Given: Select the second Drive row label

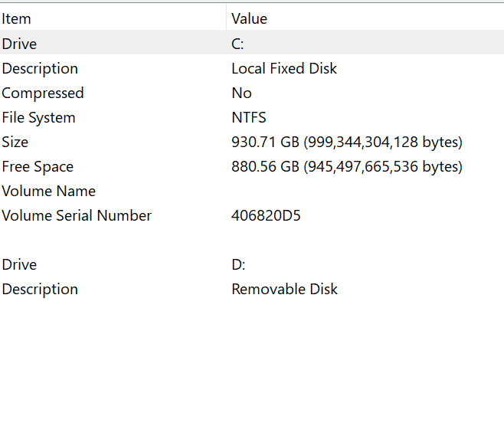Looking at the screenshot, I should click(19, 264).
